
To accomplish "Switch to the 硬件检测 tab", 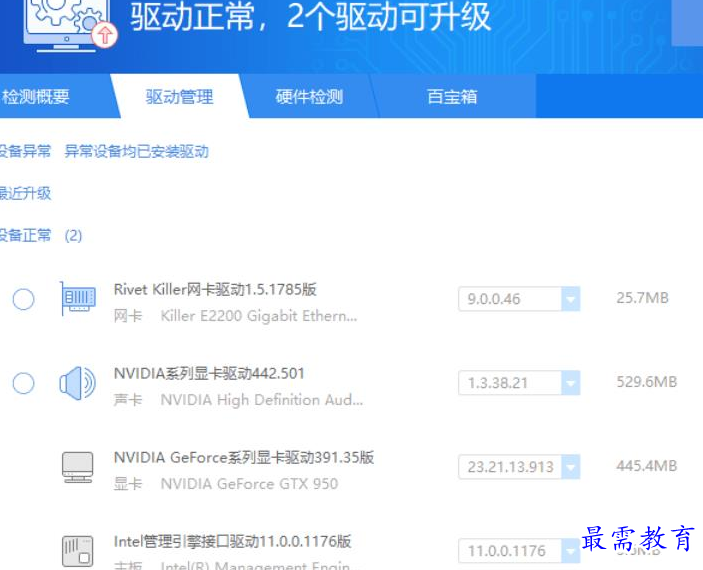I will point(309,96).
